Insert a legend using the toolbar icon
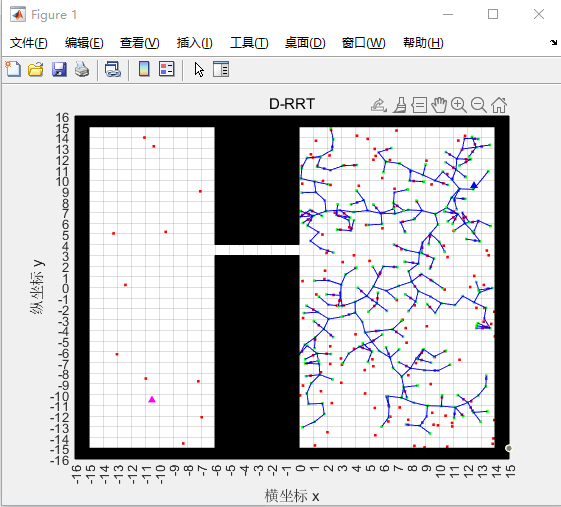Image resolution: width=561 pixels, height=507 pixels. (167, 69)
